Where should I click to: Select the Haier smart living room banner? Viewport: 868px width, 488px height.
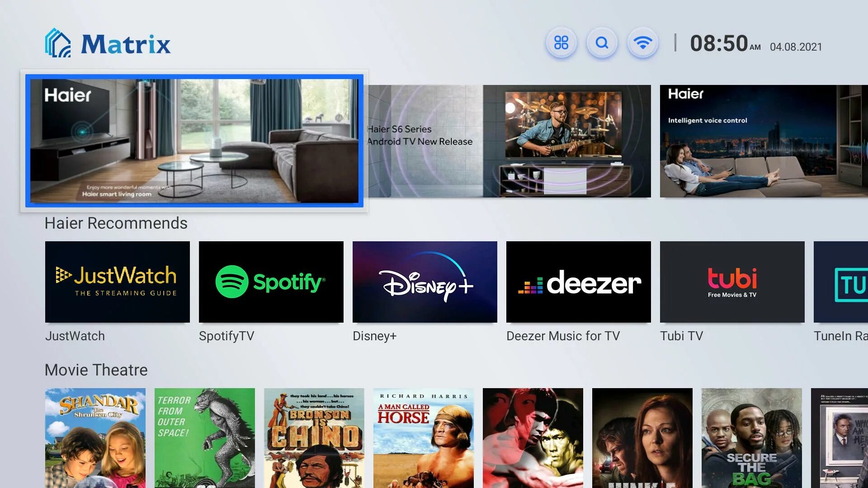pyautogui.click(x=194, y=141)
